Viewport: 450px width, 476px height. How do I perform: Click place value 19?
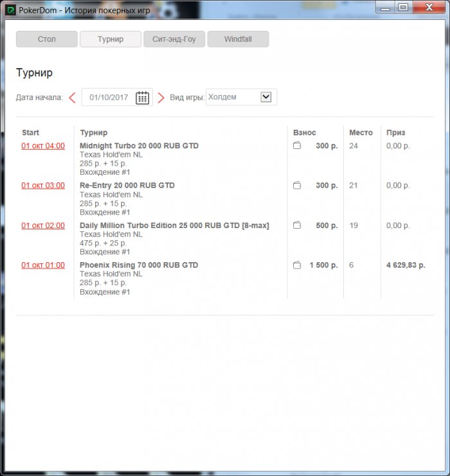tap(354, 225)
